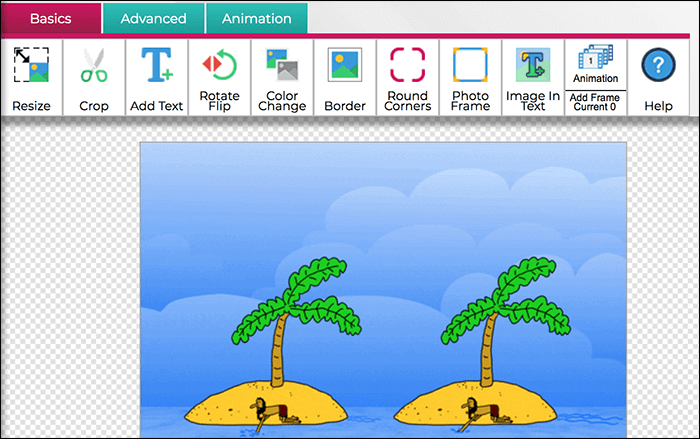Switch to the Basics tab
The image size is (700, 439).
[50, 18]
